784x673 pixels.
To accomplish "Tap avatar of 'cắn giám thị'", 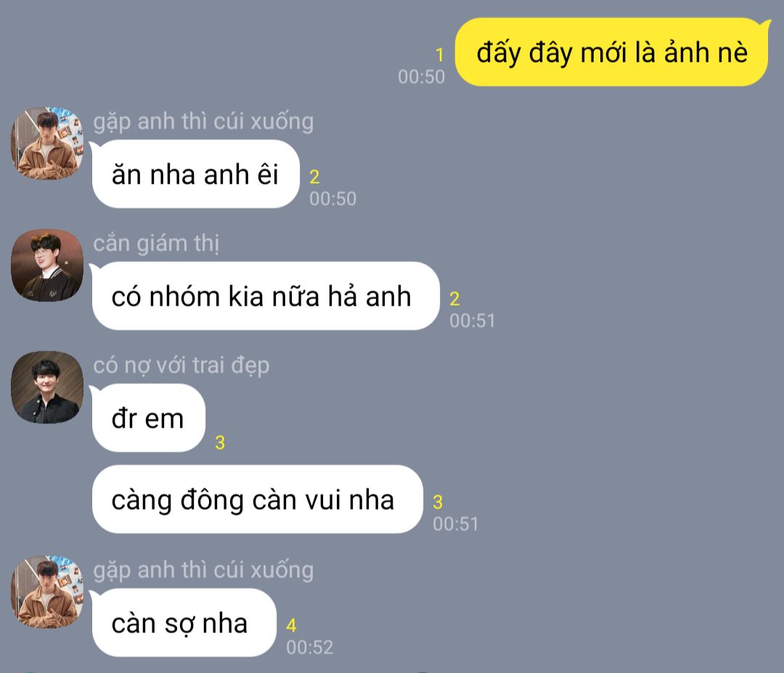I will [x=47, y=265].
